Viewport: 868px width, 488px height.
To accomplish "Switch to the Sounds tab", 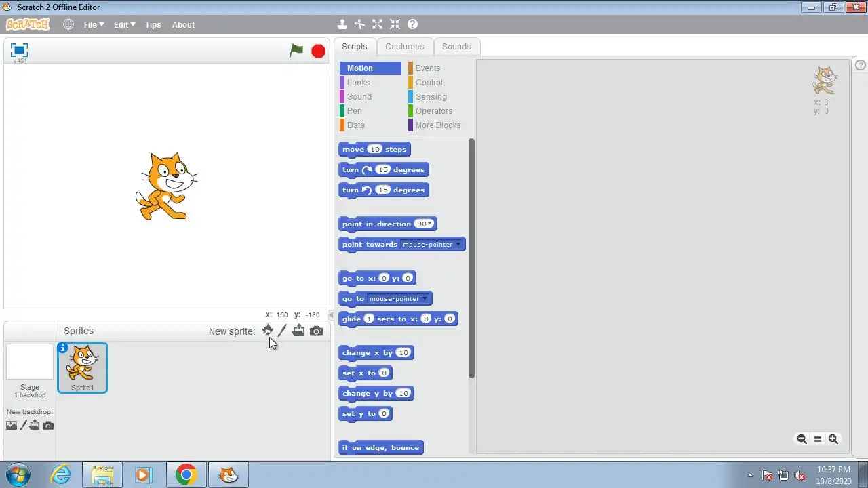I will pyautogui.click(x=456, y=47).
